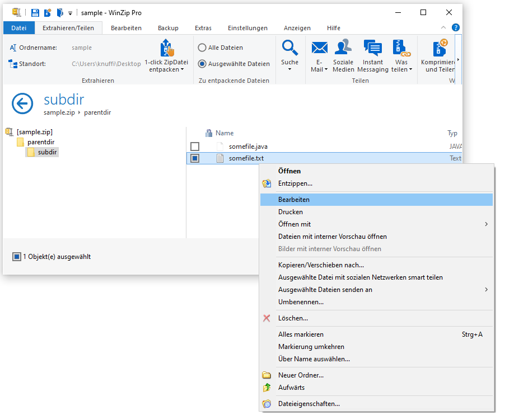Choose Bearbeiten in the context menu
Viewport: 514px width, 420px height.
tap(376, 199)
